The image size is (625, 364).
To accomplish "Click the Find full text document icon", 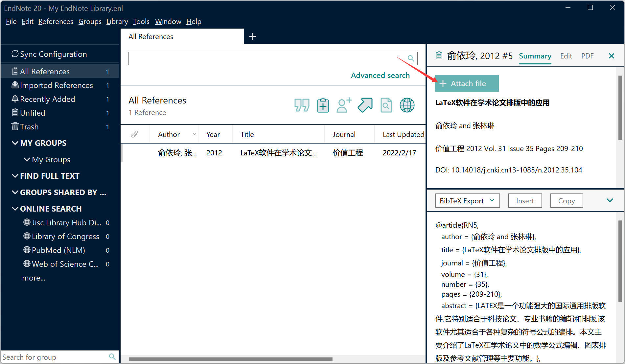I will (386, 105).
